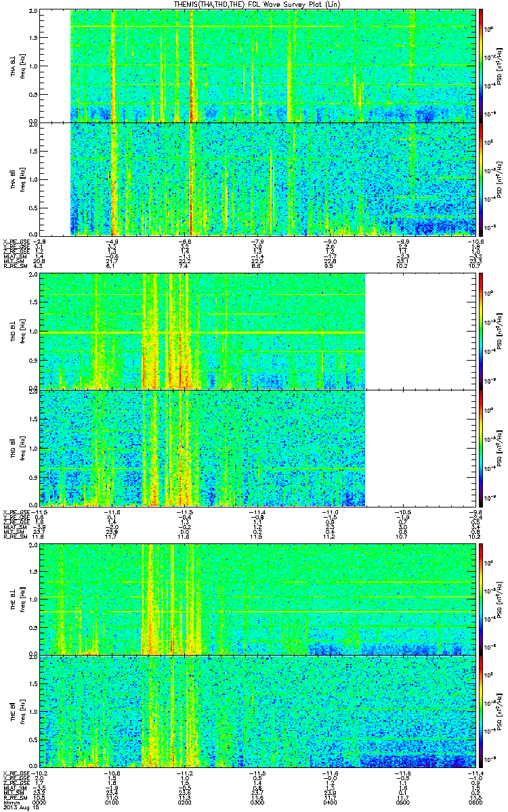Click the THA B-parallel spectrogram panel
The width and height of the screenshot is (508, 812).
(x=258, y=179)
